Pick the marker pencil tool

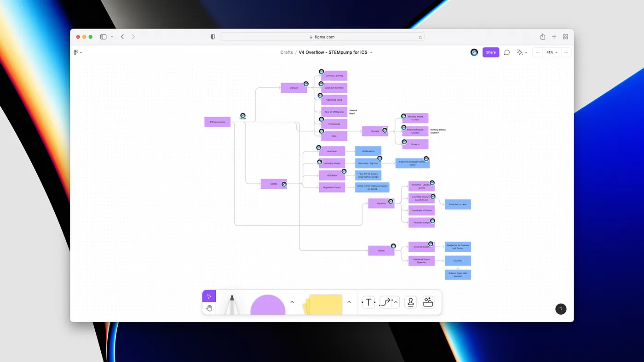pyautogui.click(x=232, y=304)
